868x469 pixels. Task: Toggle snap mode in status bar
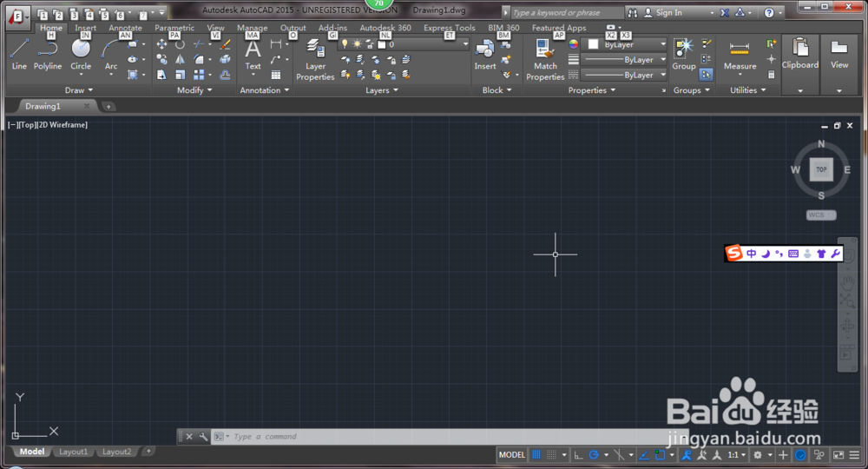pos(552,454)
